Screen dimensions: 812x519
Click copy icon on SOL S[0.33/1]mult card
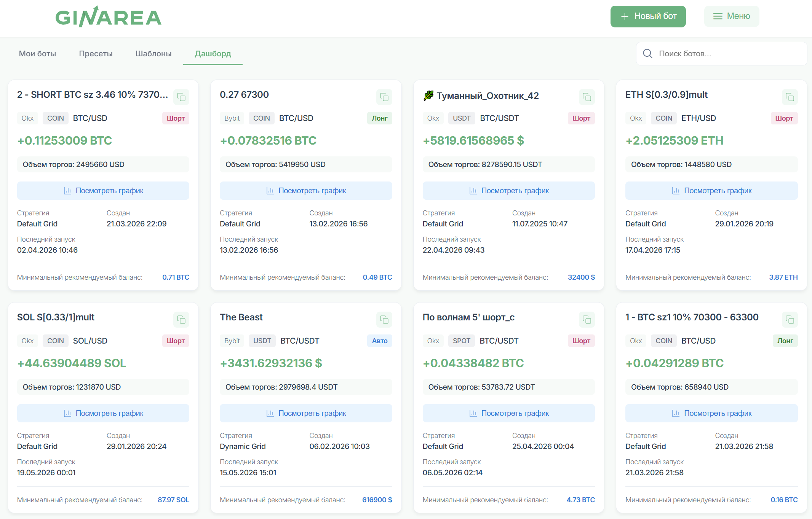click(181, 320)
